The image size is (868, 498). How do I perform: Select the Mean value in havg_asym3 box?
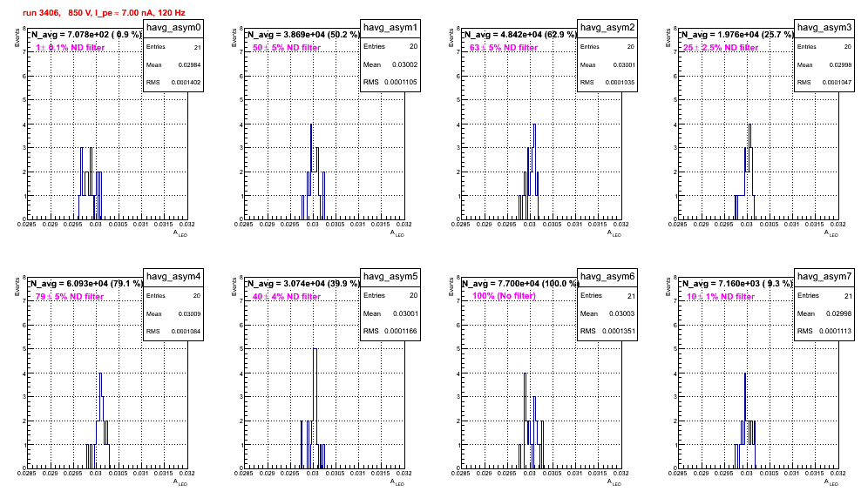840,64
